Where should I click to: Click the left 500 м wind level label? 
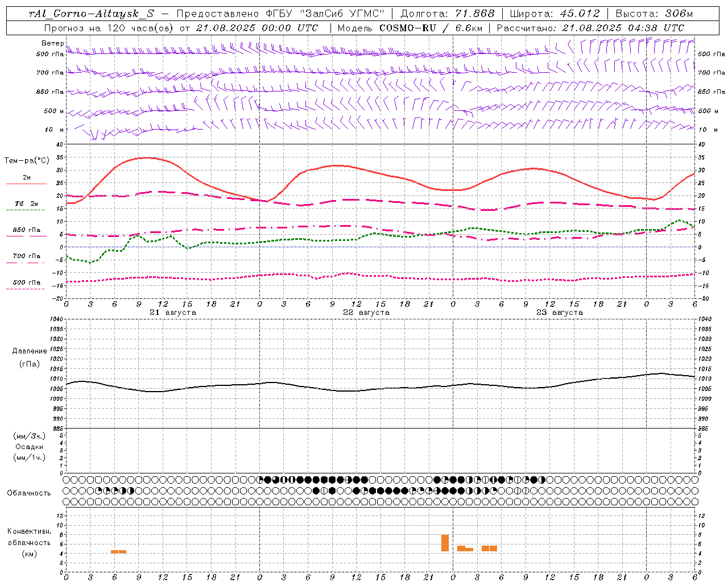click(x=55, y=111)
